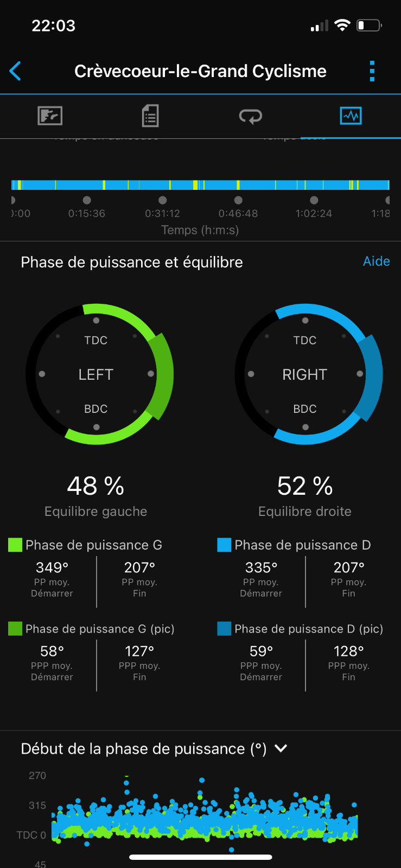Select the 0:31:12 timeline marker

tap(162, 200)
